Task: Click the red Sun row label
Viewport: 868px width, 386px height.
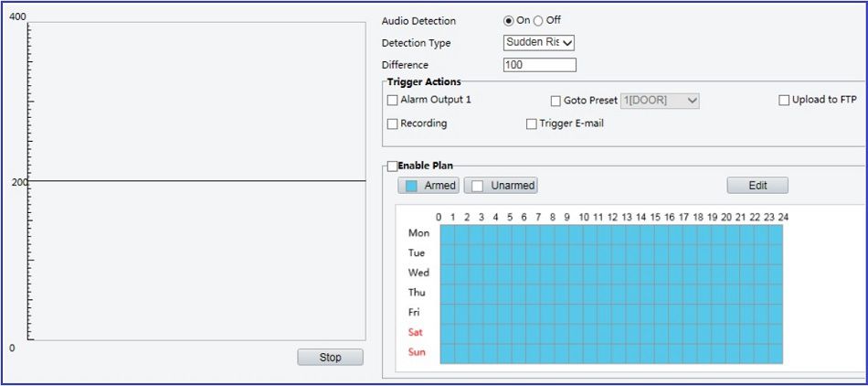Action: point(417,352)
